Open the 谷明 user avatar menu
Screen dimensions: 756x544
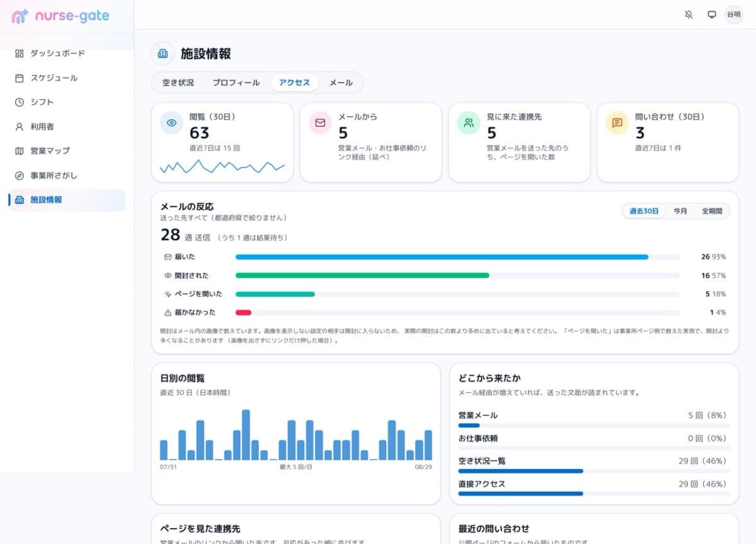(734, 14)
